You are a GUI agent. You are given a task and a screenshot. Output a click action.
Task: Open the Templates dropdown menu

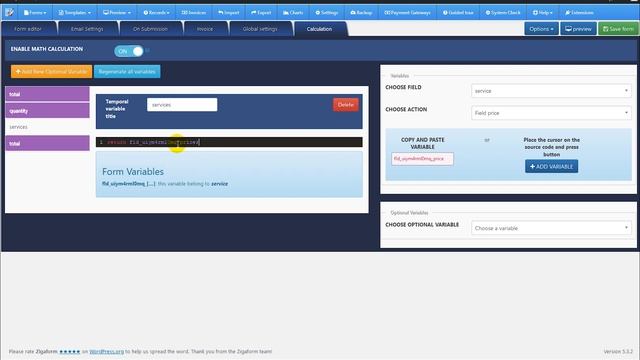tap(74, 13)
